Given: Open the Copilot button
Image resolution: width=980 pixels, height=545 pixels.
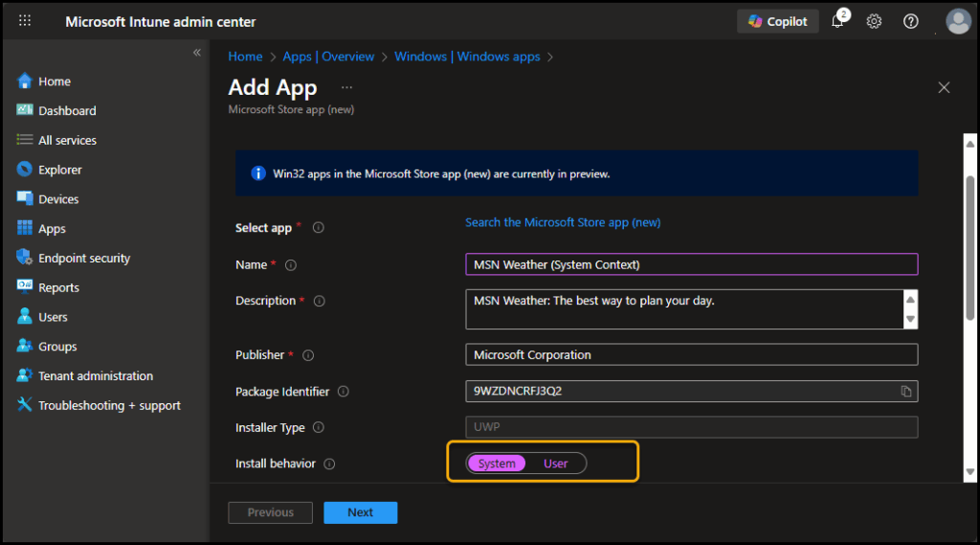Looking at the screenshot, I should 777,21.
